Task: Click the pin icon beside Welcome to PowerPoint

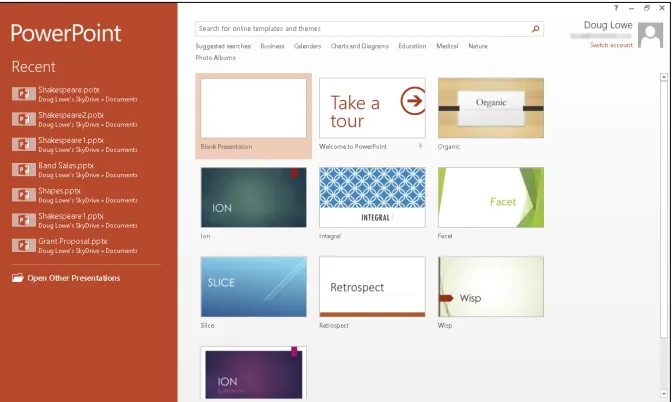Action: point(420,146)
